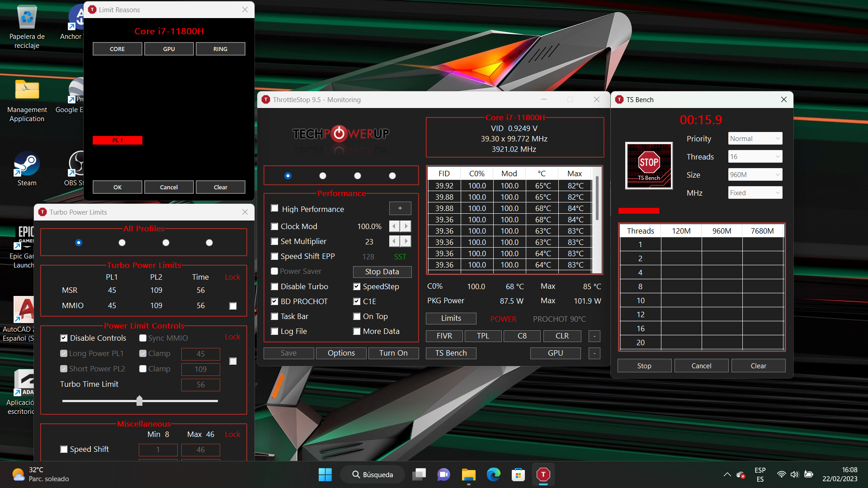Increase Set Multiplier with the right arrow
Image resolution: width=868 pixels, height=488 pixels.
click(x=406, y=241)
